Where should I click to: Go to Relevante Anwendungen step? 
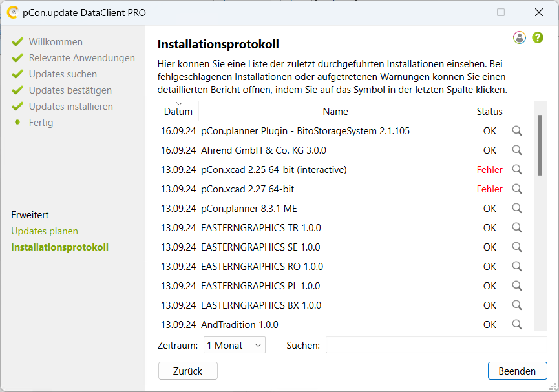point(81,57)
